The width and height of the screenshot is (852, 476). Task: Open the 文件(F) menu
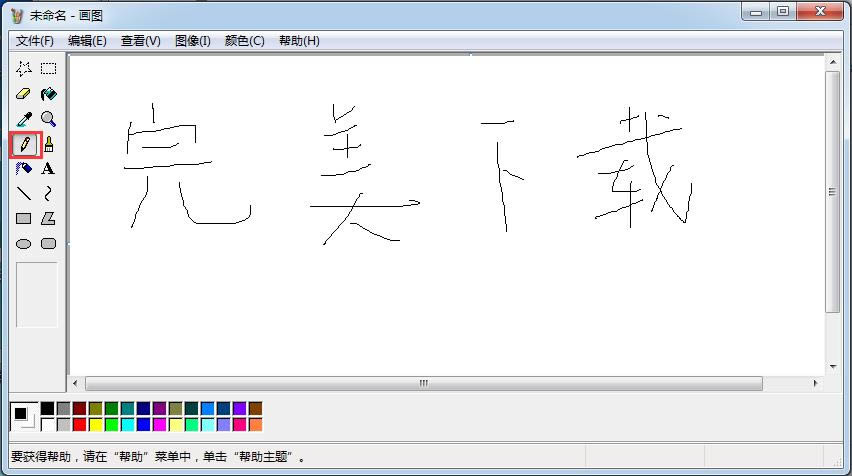pos(35,41)
